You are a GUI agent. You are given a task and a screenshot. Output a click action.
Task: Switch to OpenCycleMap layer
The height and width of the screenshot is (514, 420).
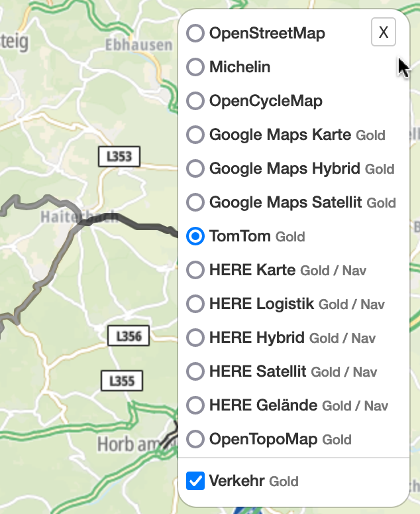[x=195, y=101]
